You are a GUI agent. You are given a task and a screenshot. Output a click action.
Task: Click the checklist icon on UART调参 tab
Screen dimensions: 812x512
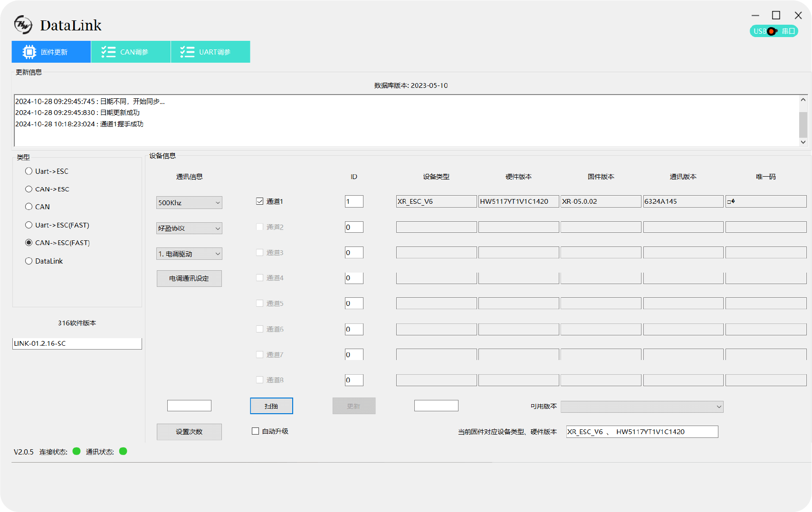pyautogui.click(x=187, y=52)
